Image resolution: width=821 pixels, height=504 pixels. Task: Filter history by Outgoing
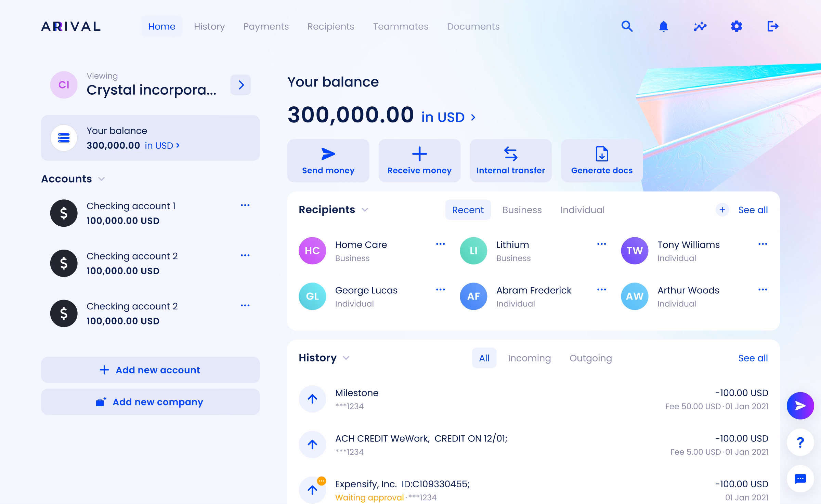590,358
